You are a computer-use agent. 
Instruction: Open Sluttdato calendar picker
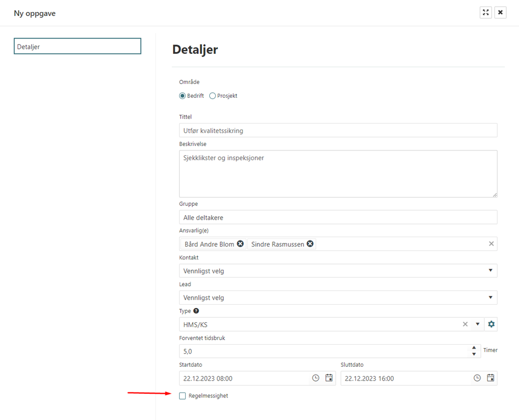pos(490,378)
